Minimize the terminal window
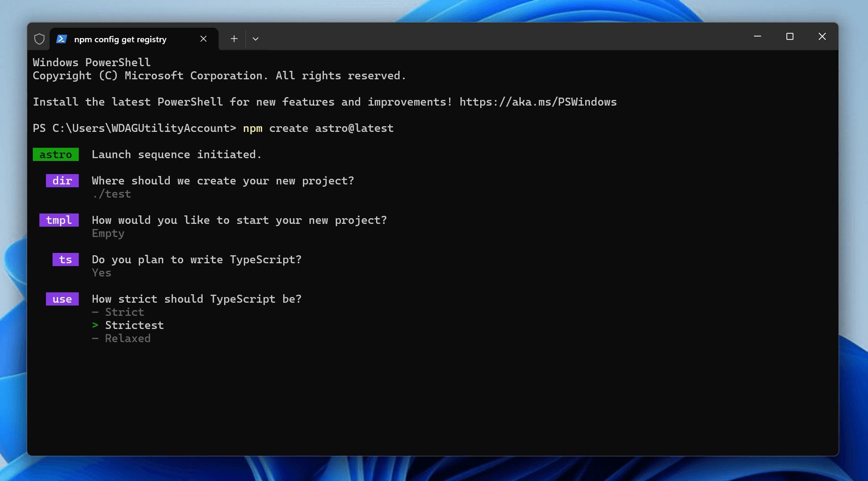Image resolution: width=868 pixels, height=481 pixels. 757,36
